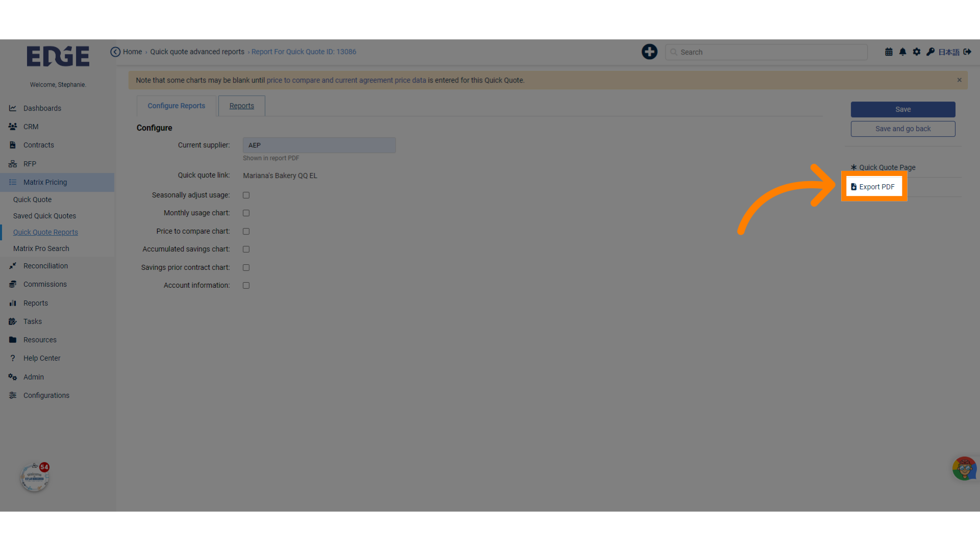
Task: Click the Export PDF file icon
Action: (x=853, y=187)
